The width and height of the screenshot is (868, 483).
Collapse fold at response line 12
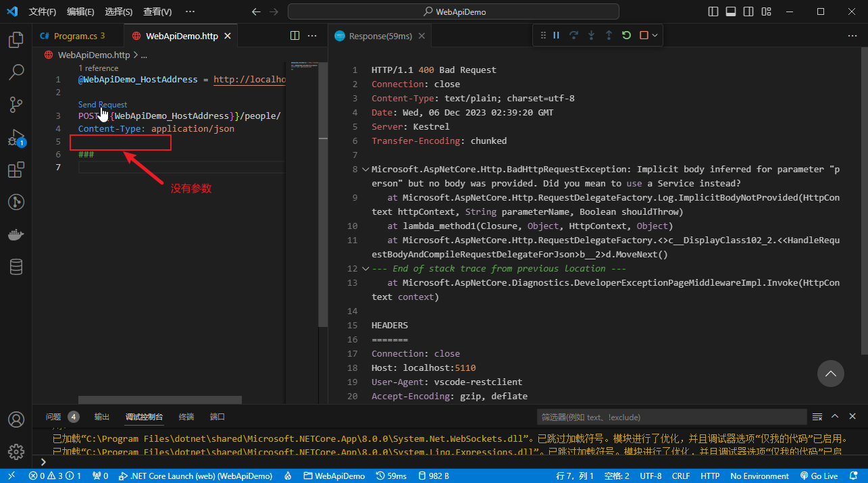point(365,268)
